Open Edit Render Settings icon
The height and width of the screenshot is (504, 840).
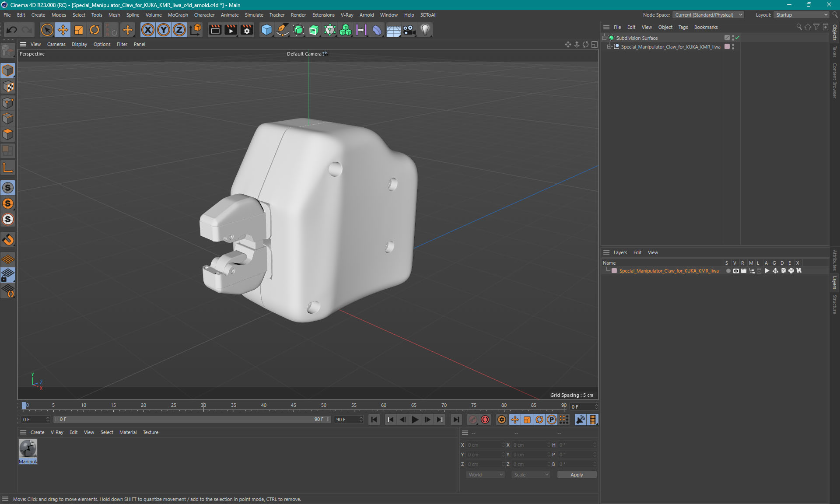pyautogui.click(x=247, y=30)
